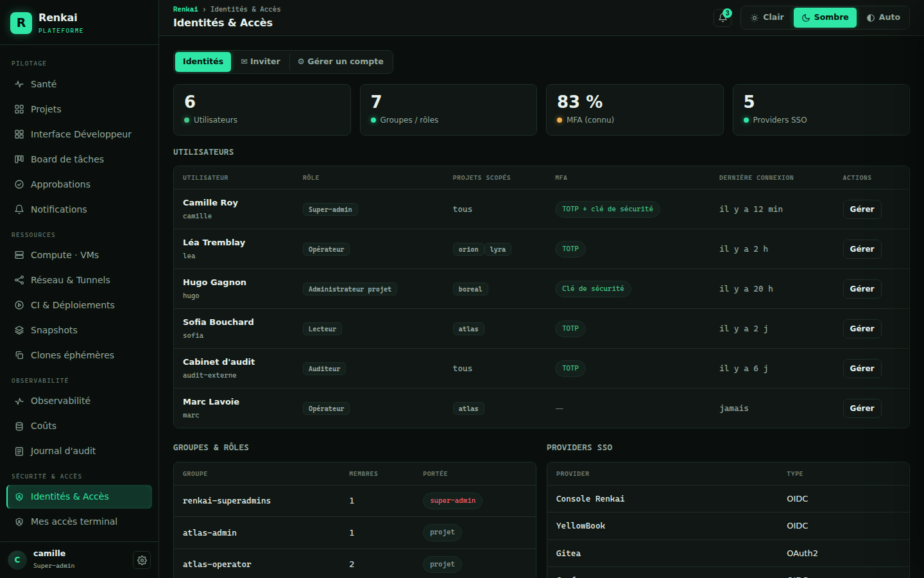Open the Inviter tab

coord(261,62)
